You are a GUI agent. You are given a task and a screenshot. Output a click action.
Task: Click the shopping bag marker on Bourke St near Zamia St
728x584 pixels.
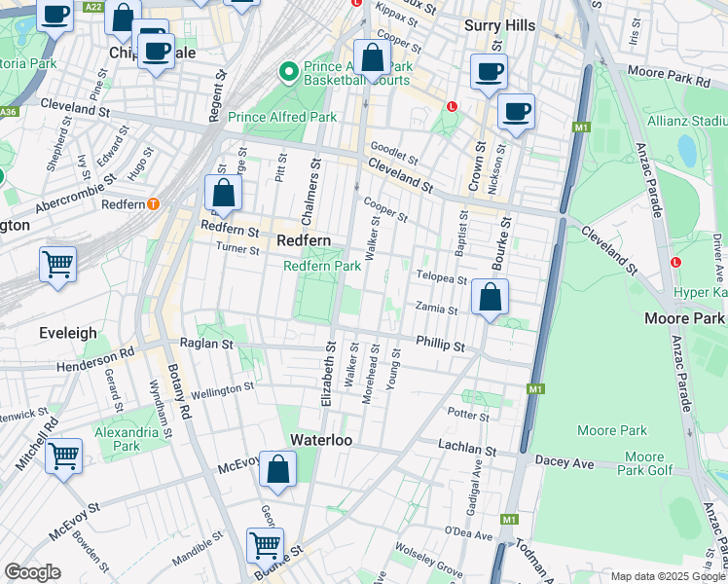pyautogui.click(x=491, y=298)
